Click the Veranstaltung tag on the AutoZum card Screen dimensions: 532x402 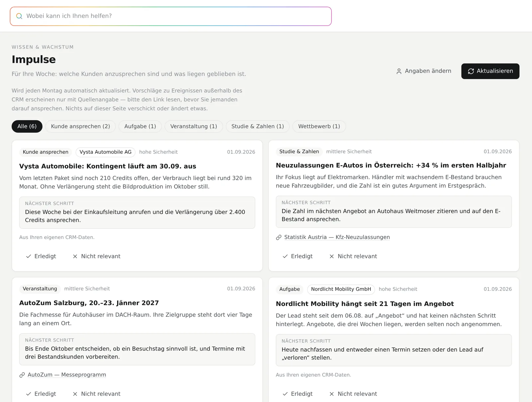40,289
